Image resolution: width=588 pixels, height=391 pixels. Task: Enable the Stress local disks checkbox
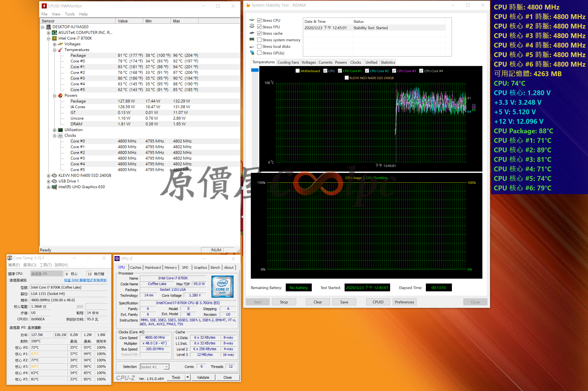(259, 46)
